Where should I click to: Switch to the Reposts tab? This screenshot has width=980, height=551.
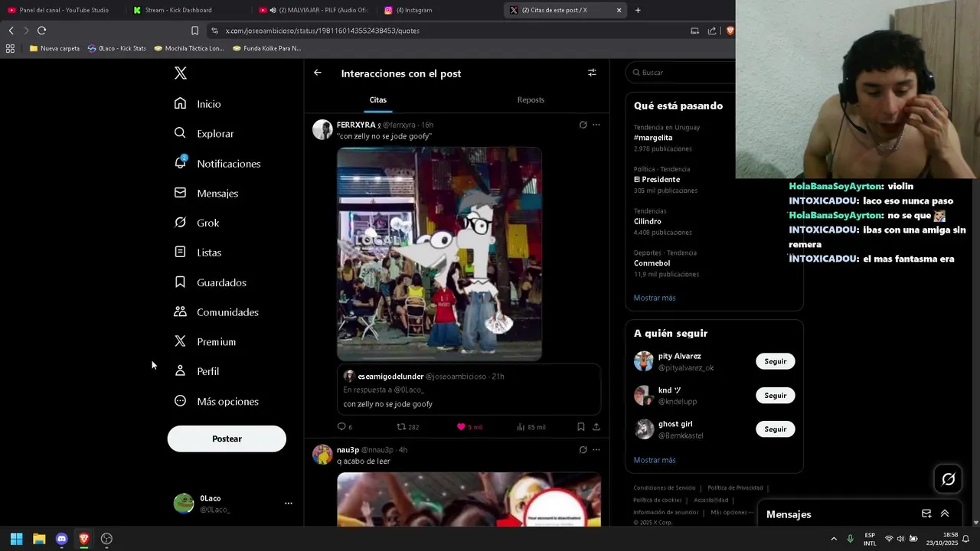(531, 100)
